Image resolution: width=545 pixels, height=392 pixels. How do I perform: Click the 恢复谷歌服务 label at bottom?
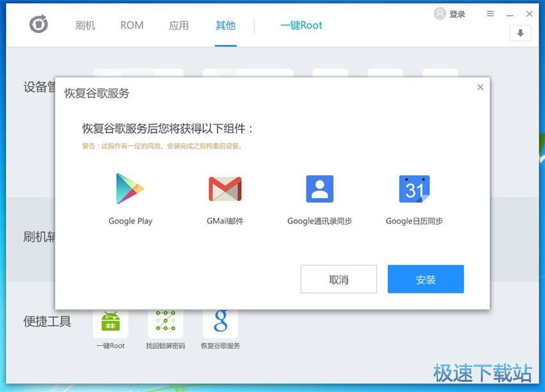click(221, 346)
